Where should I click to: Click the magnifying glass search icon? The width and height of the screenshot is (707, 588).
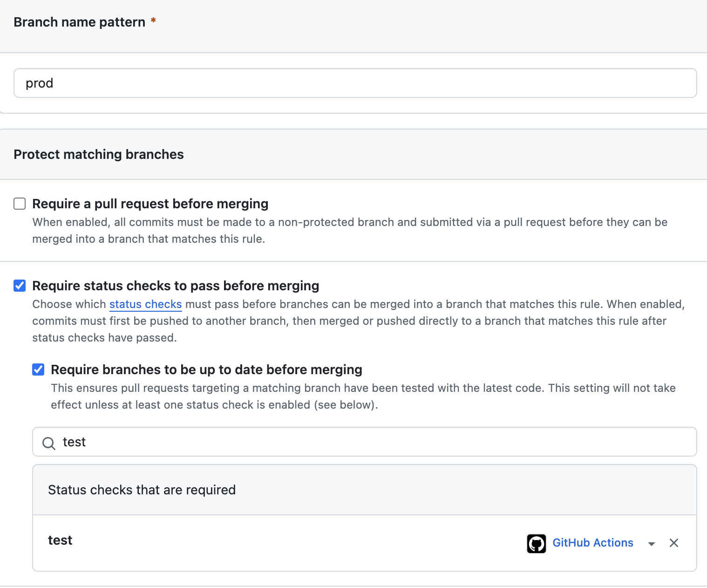[x=49, y=443]
